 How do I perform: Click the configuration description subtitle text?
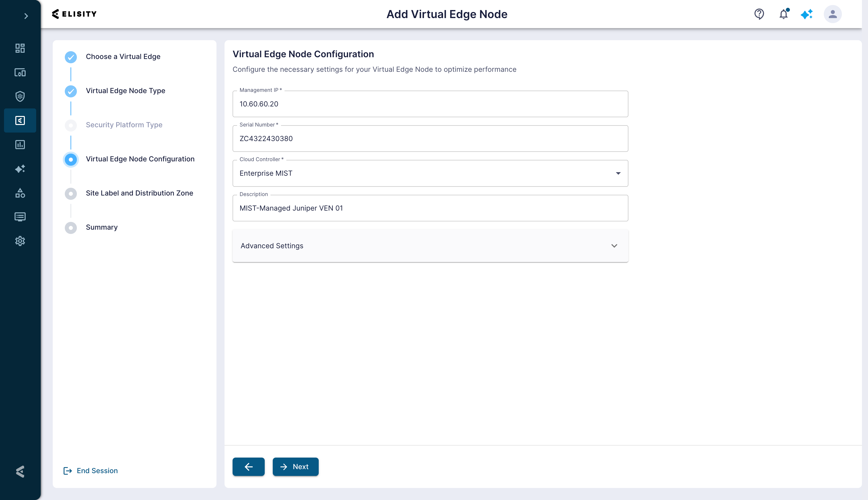[x=374, y=69]
